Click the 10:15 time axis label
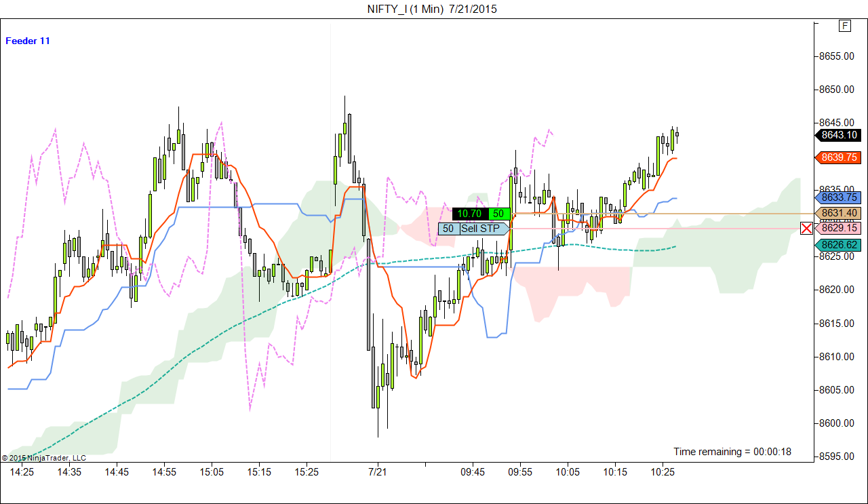Viewport: 868px width, 504px height. 615,471
